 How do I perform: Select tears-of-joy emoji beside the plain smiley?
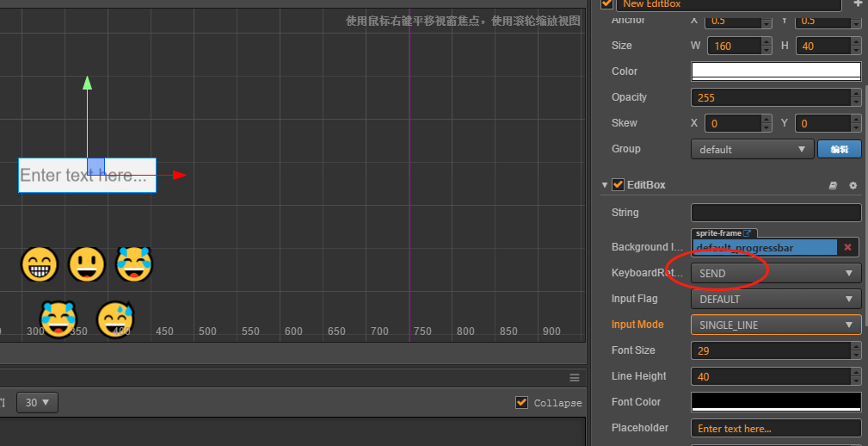[x=134, y=264]
